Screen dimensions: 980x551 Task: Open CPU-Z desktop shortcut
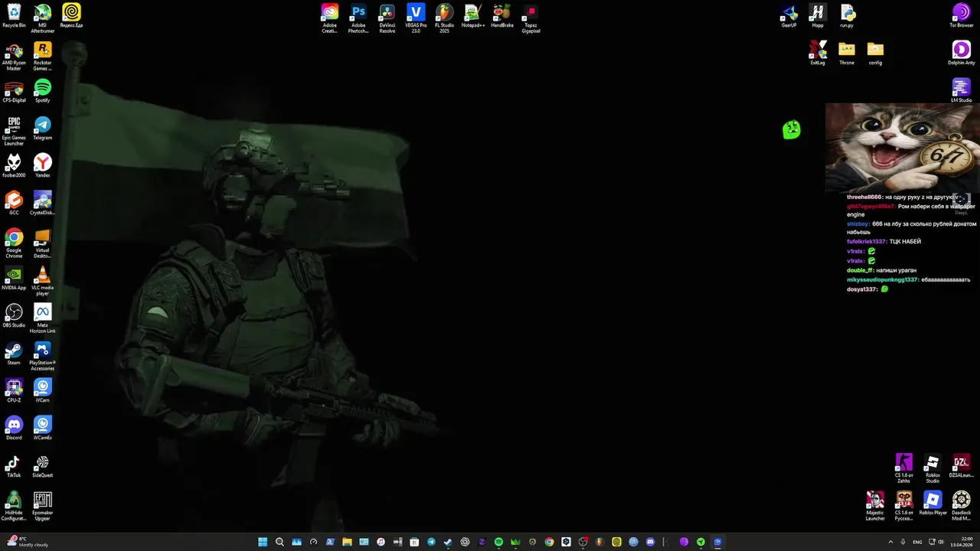[14, 390]
